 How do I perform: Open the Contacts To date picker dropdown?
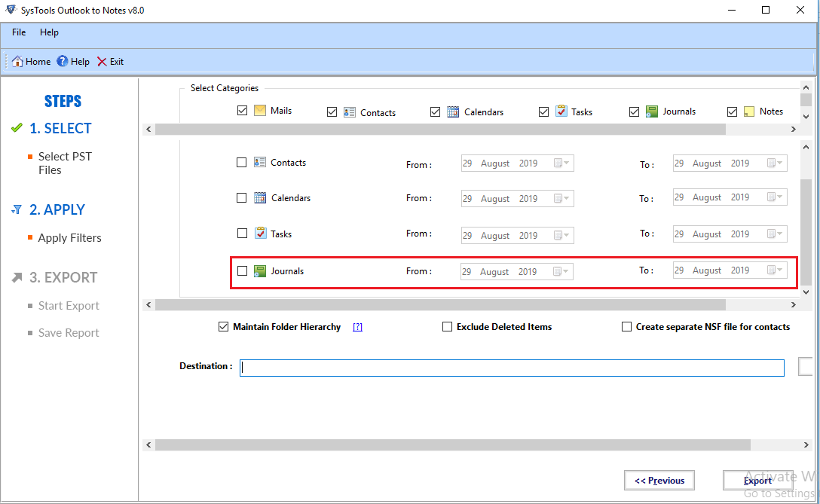click(775, 163)
